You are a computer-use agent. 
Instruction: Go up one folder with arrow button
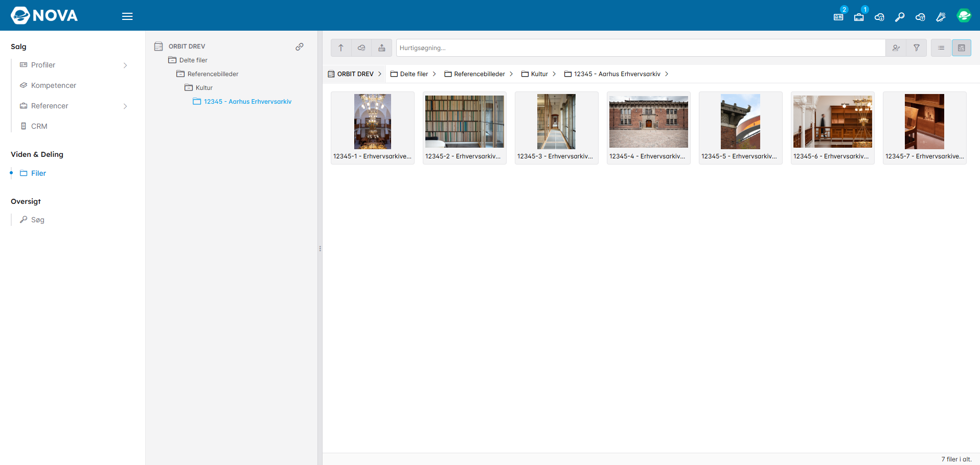tap(341, 48)
